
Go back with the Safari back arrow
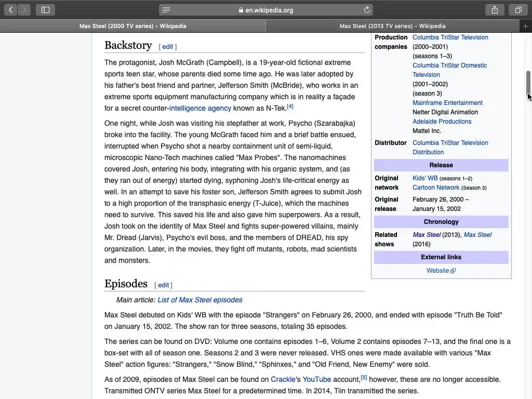click(x=10, y=10)
